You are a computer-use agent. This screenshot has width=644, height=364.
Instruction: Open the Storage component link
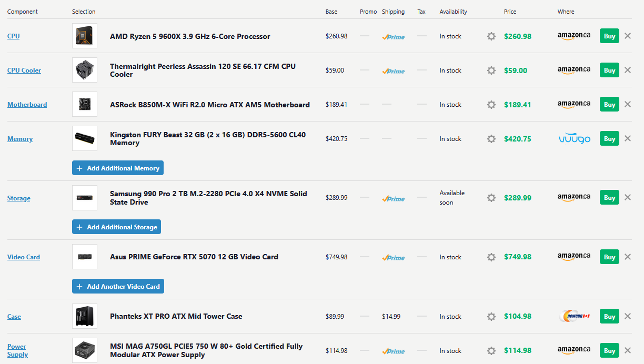(19, 198)
